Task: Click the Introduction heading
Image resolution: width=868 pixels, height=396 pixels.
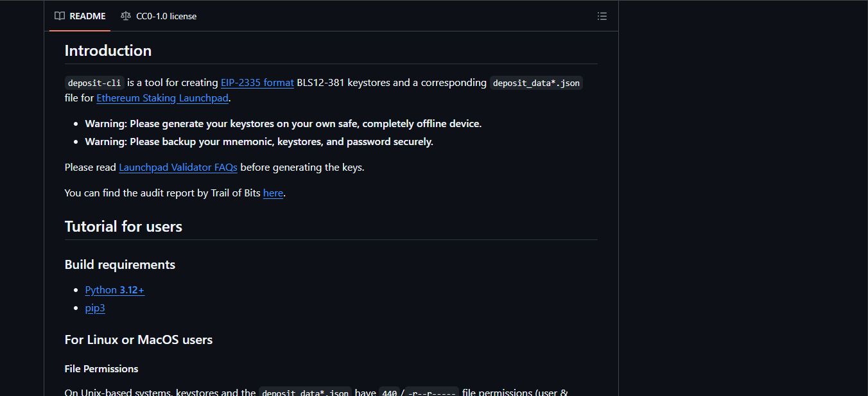Action: 108,51
